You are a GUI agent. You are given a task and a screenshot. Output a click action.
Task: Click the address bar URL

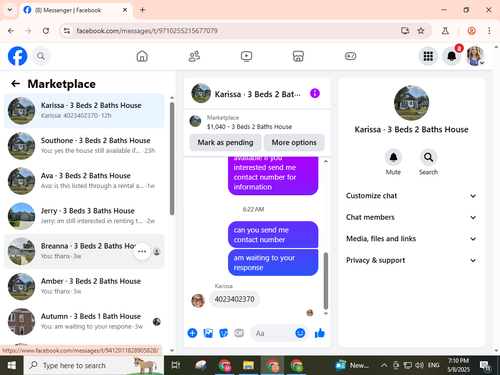click(x=147, y=31)
